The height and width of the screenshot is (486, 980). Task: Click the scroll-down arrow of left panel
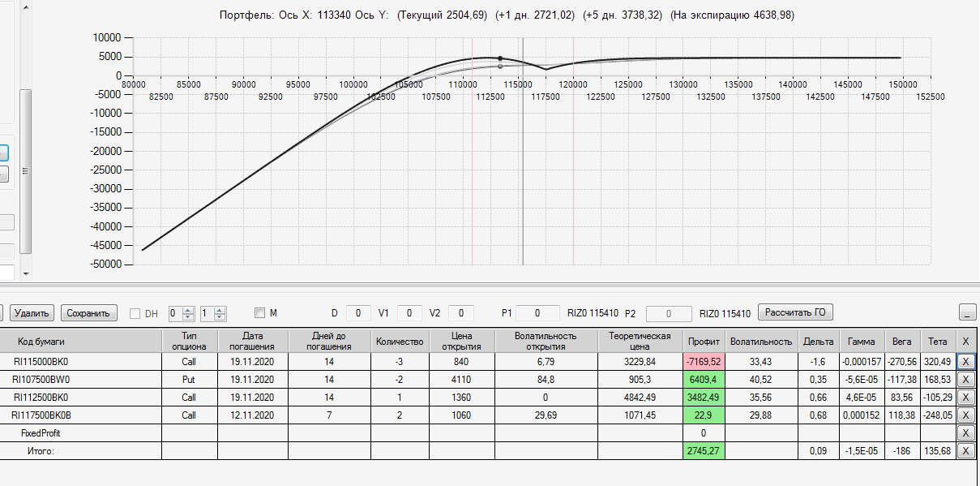(26, 273)
